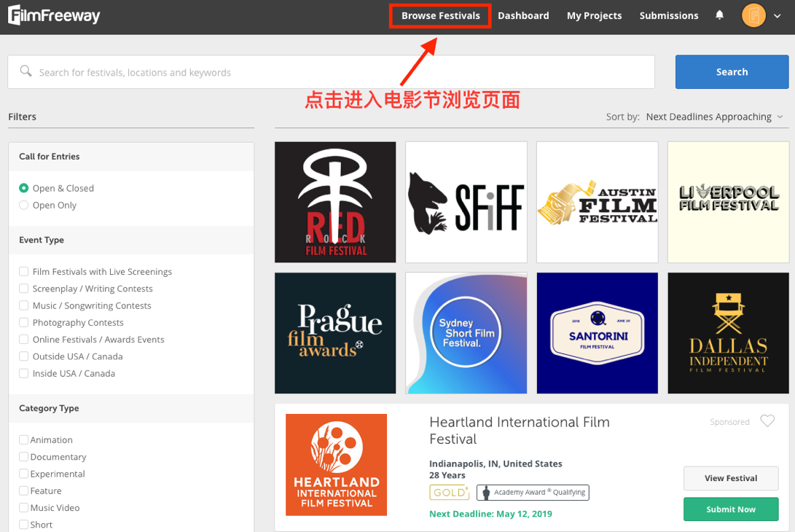Check Photography Contests

[x=24, y=323]
